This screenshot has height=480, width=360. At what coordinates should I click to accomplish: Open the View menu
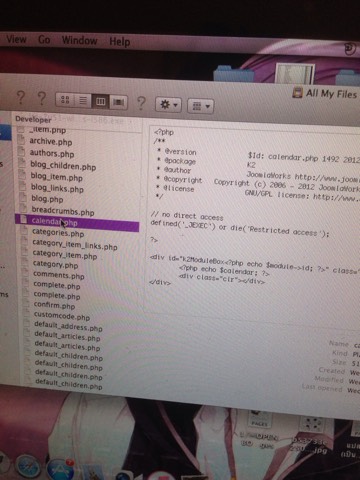(x=16, y=39)
